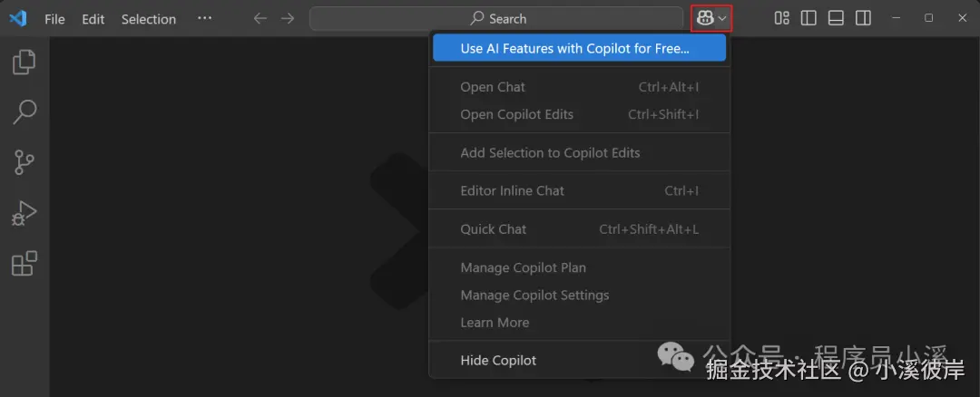
Task: Open the Search view in activity bar
Action: click(24, 112)
